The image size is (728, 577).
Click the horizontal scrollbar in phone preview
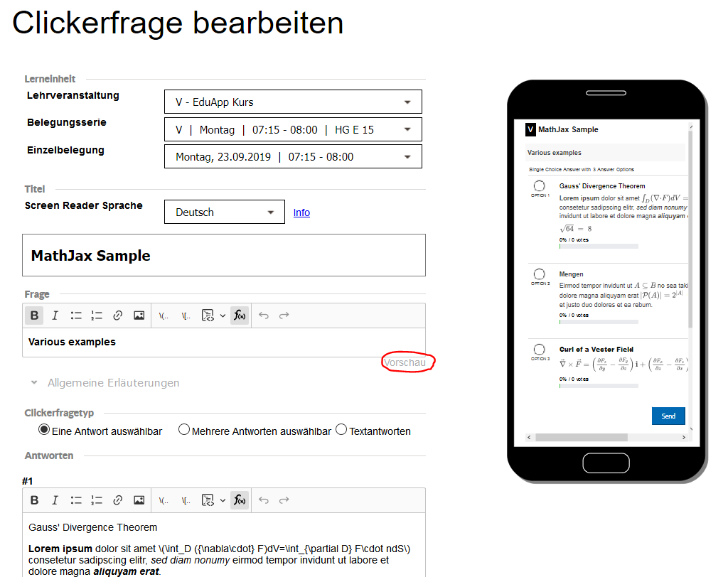(x=582, y=437)
